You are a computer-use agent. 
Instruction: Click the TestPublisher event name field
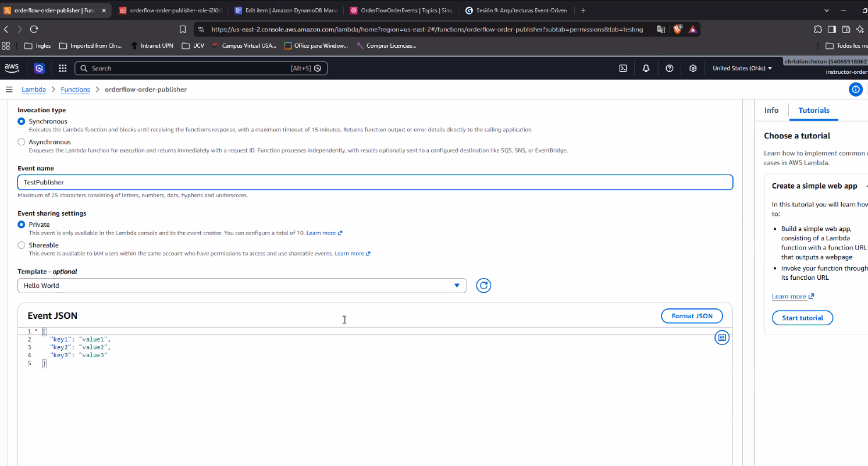(375, 182)
